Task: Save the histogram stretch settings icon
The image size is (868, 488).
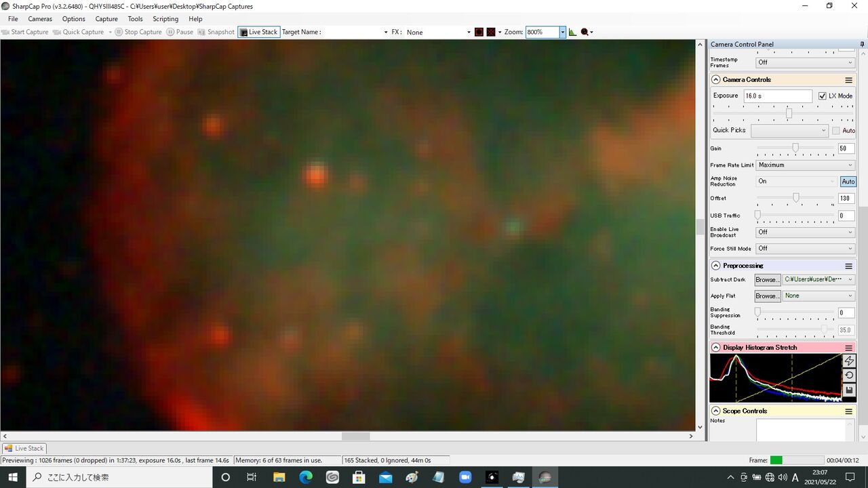Action: point(848,390)
